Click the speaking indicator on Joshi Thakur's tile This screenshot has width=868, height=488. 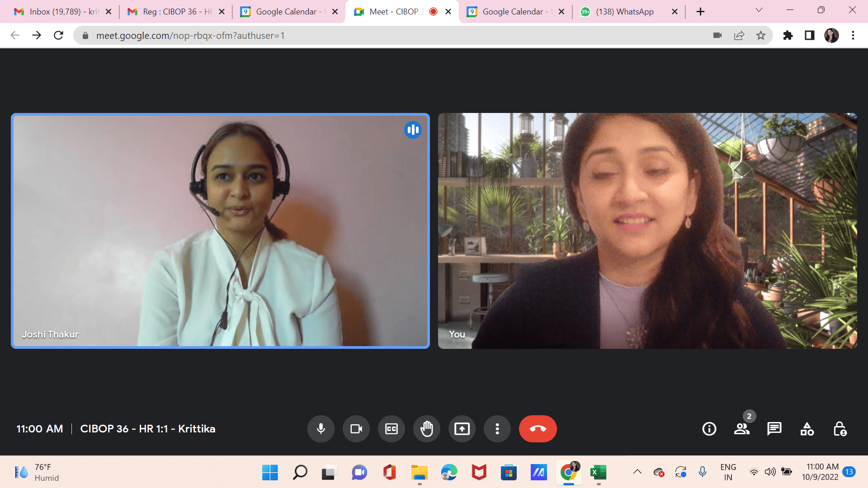pyautogui.click(x=413, y=130)
